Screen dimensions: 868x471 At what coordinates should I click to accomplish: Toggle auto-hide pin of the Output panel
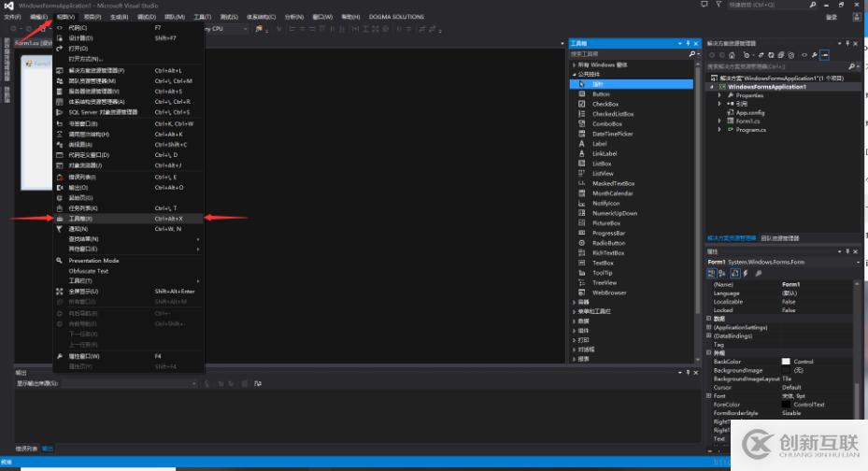point(688,373)
